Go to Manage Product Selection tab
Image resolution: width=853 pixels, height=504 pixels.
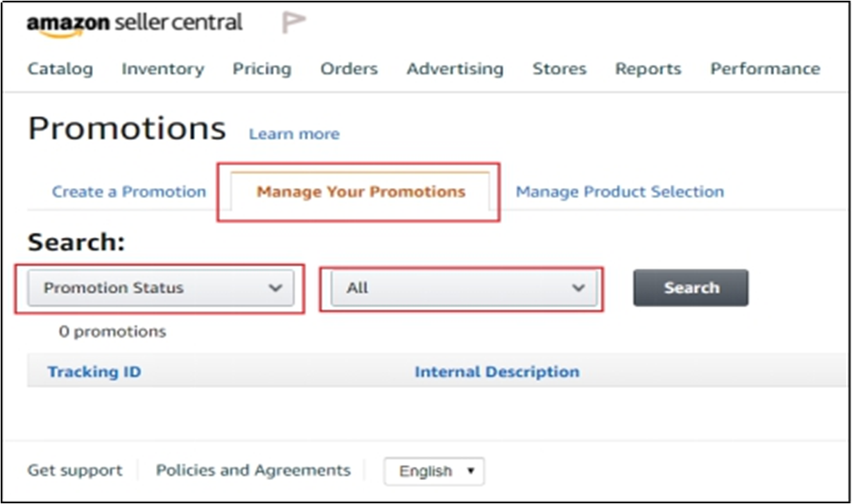pyautogui.click(x=620, y=192)
